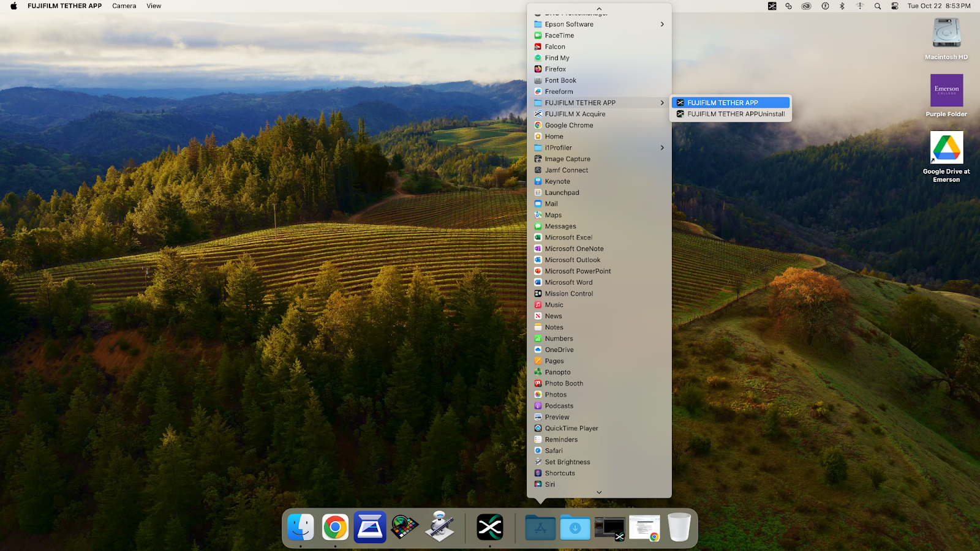Open Control Center in menu bar
The image size is (980, 551).
pyautogui.click(x=895, y=6)
